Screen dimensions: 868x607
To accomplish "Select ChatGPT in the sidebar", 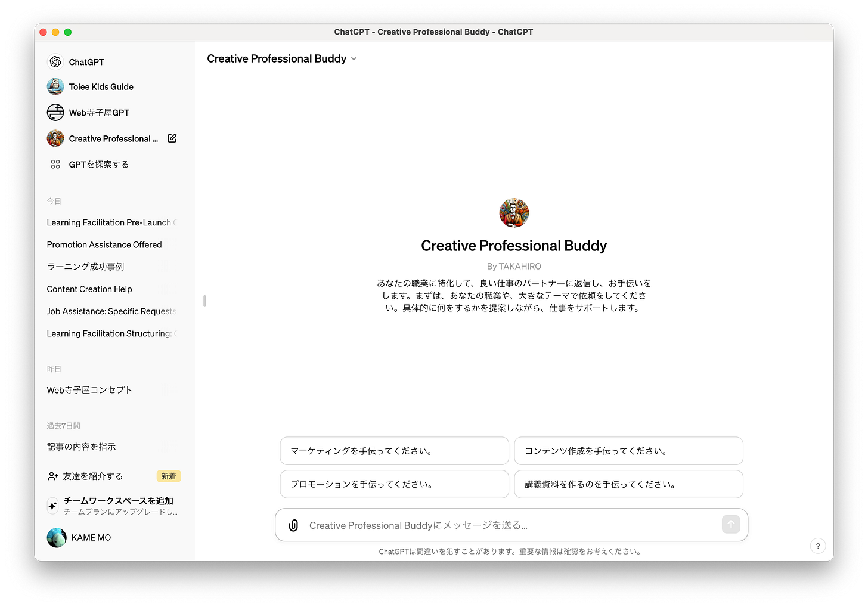I will pyautogui.click(x=86, y=62).
